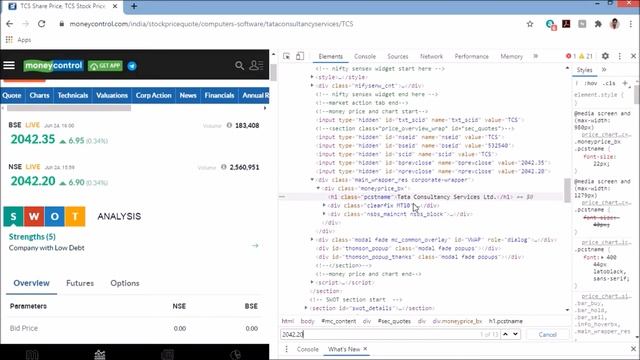Select the News tab
The image size is (640, 360).
[x=188, y=95]
